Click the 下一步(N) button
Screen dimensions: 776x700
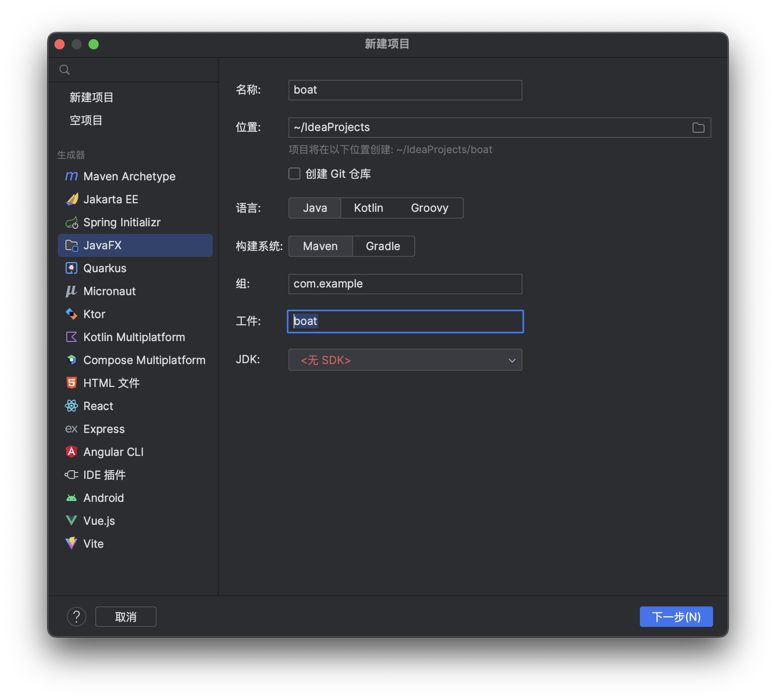coord(676,616)
